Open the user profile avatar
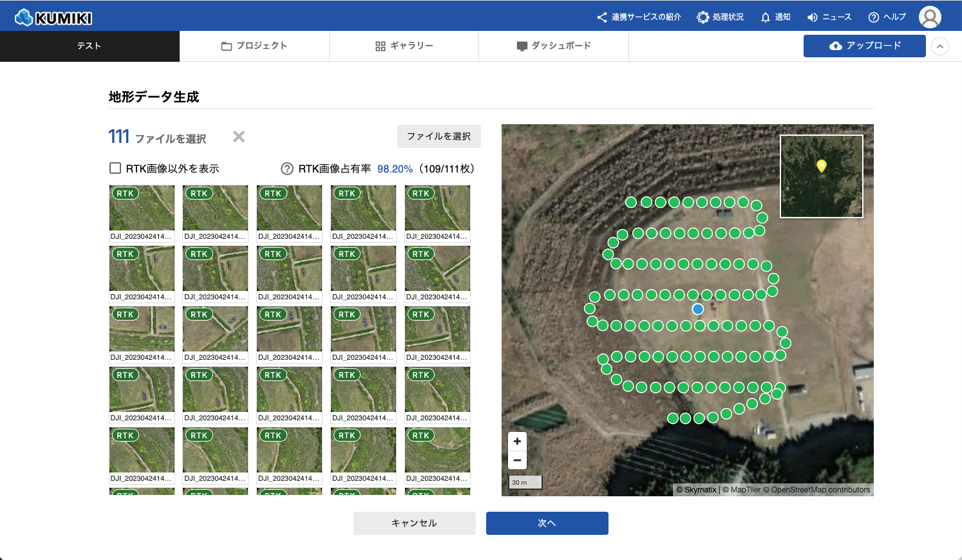Screen dimensions: 962x560 (929, 17)
